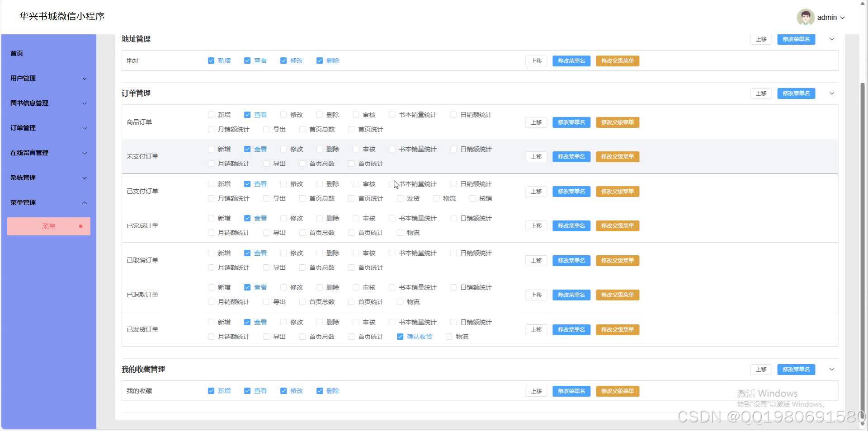Enable 审核 checkbox for 未支付订单

tap(355, 149)
